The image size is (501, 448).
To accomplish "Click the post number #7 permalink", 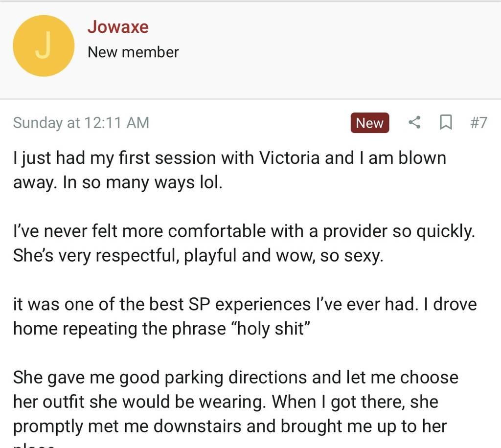I will point(478,122).
